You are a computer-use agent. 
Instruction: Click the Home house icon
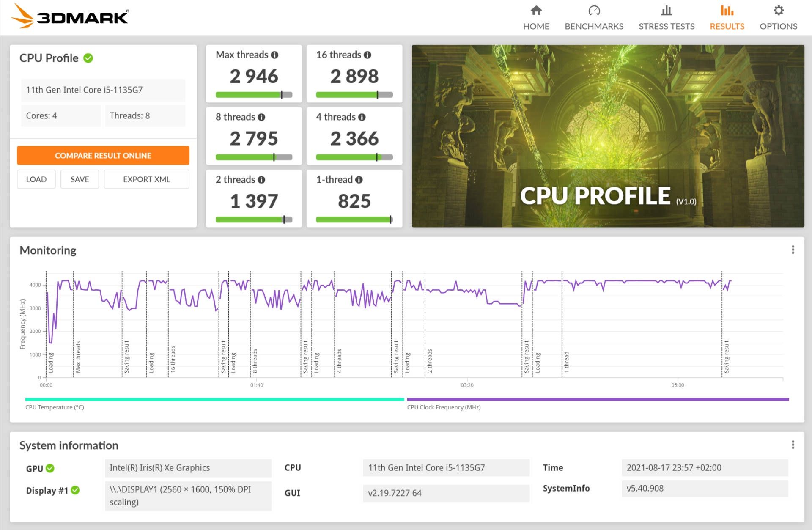pyautogui.click(x=536, y=10)
